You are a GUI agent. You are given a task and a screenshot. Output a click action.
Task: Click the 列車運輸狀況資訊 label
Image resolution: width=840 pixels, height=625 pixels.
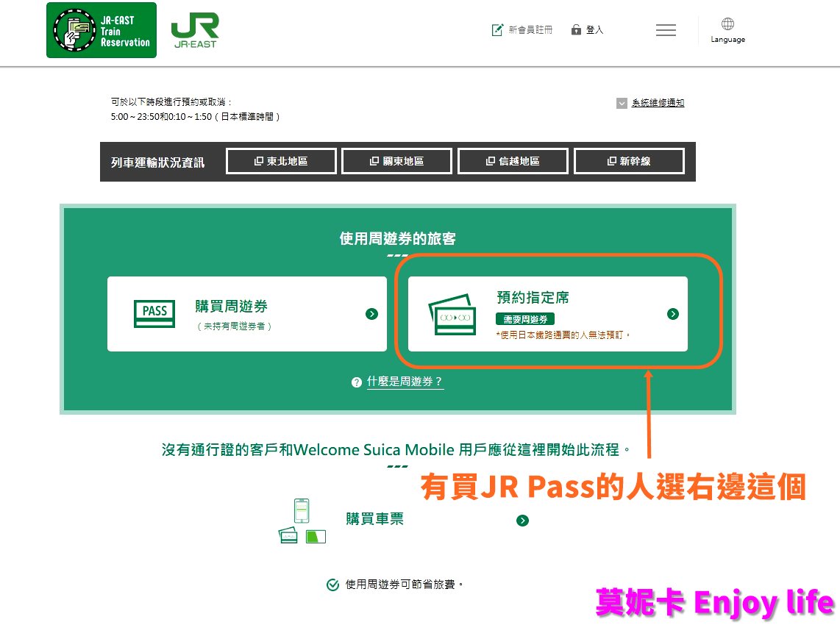click(x=157, y=162)
